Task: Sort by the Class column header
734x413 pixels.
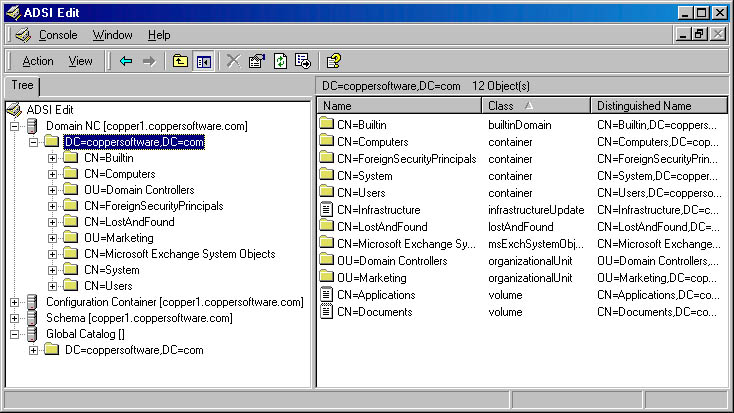Action: [x=536, y=106]
